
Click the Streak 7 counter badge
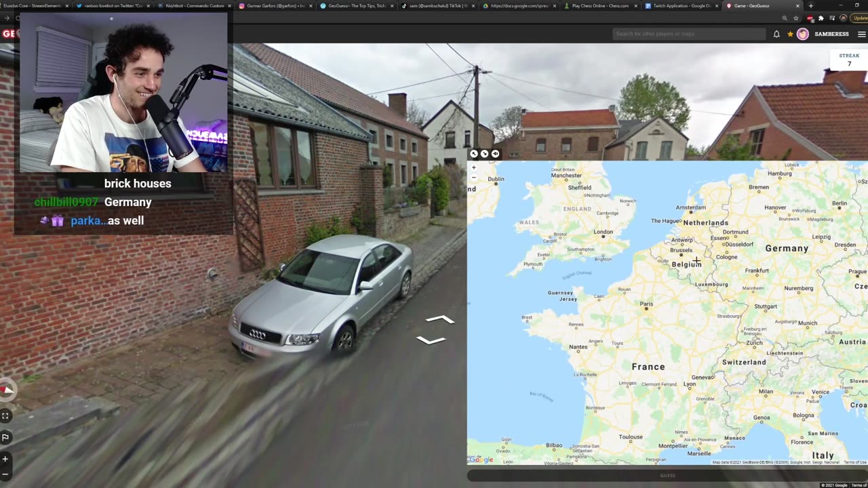(849, 60)
